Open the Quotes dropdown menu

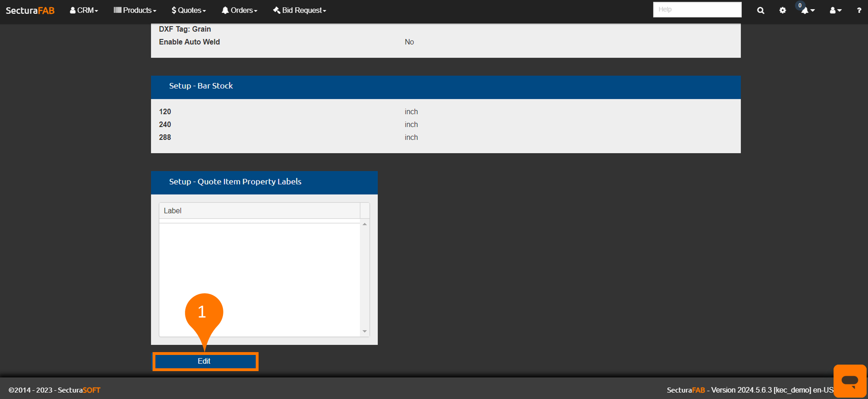pos(189,11)
